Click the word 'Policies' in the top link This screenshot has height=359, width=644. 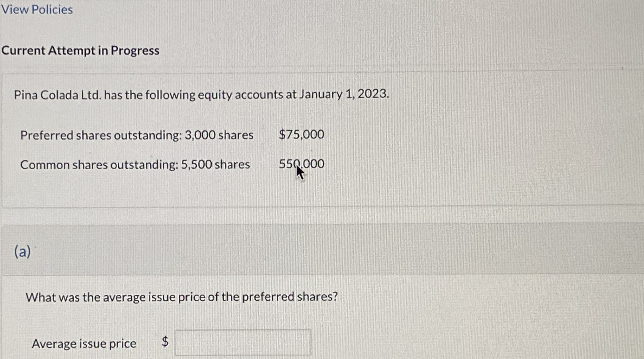[x=52, y=10]
